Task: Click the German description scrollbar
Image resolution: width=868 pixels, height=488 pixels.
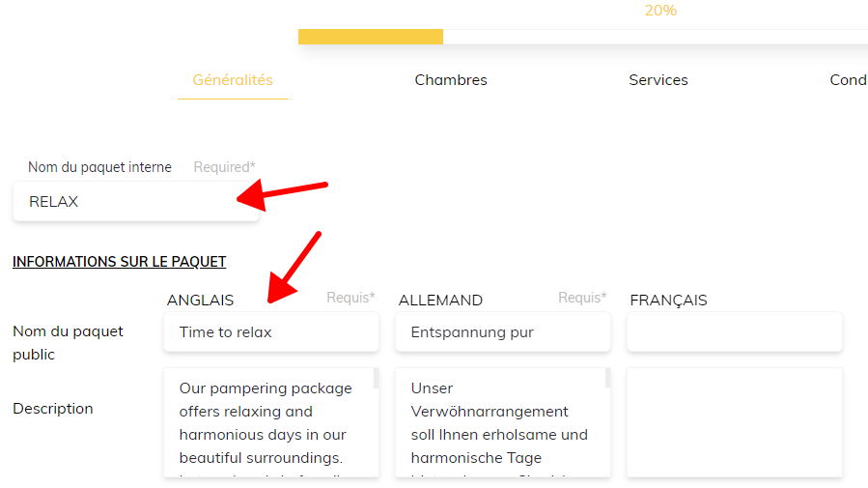Action: pos(607,378)
